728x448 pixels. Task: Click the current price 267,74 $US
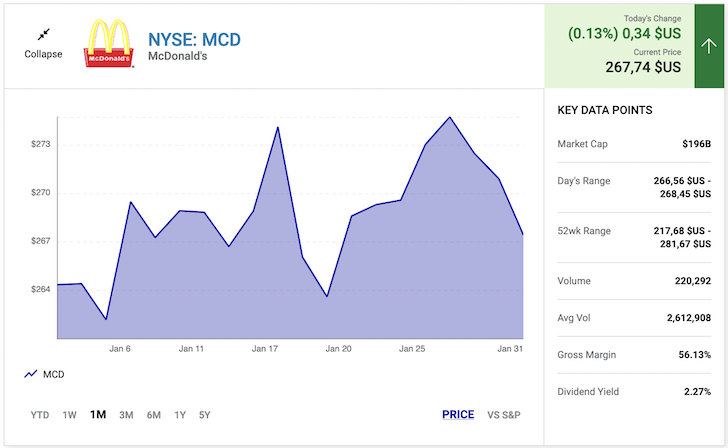643,67
